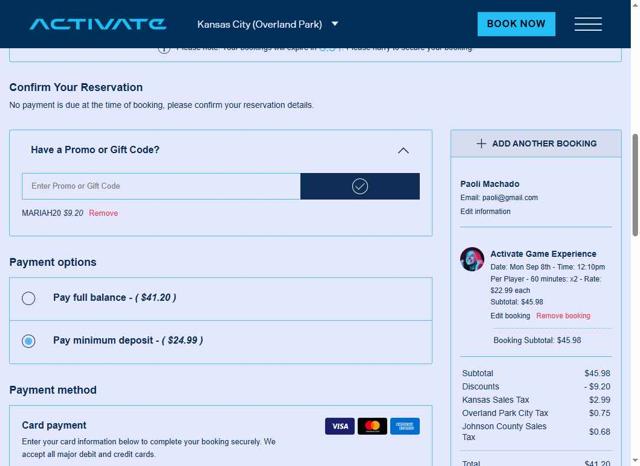Click the MARIAH20 code label

(x=41, y=213)
